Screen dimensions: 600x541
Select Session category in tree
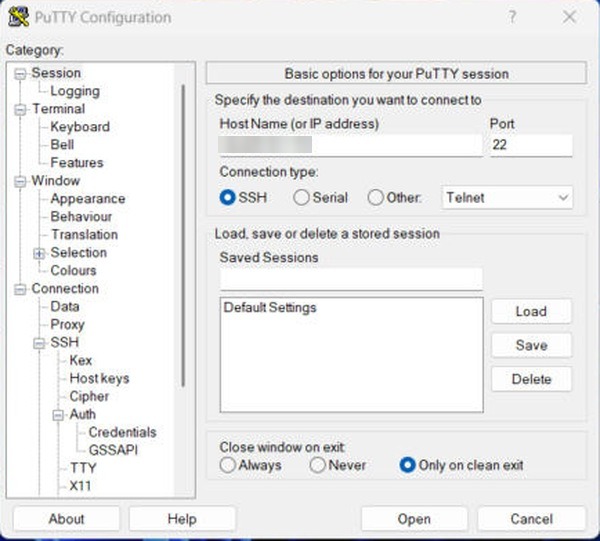(x=56, y=73)
